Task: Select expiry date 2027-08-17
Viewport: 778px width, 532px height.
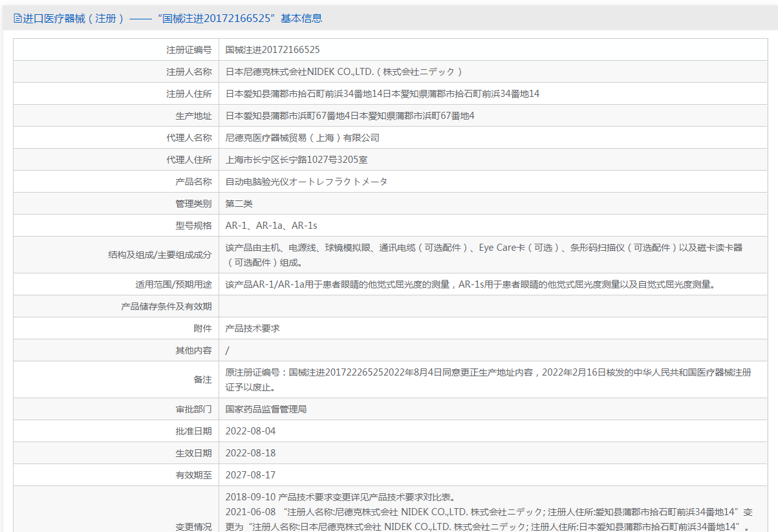Action: tap(250, 475)
